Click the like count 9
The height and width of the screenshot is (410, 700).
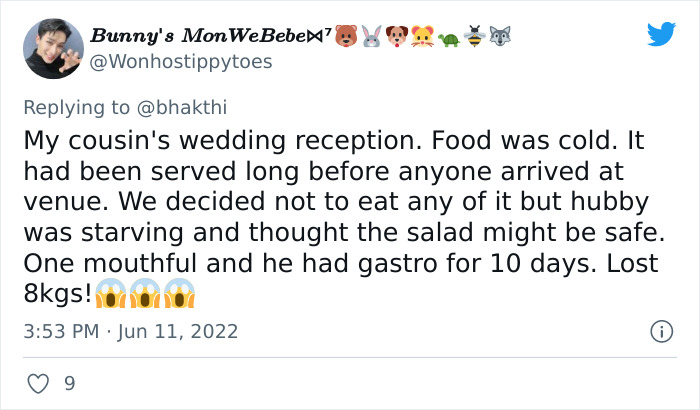(x=70, y=384)
